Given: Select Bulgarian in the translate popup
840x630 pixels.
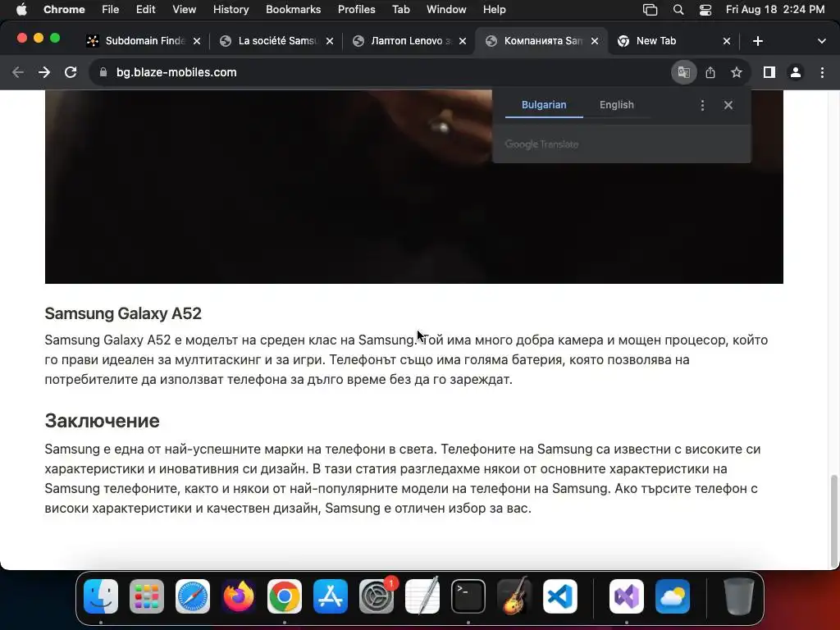Looking at the screenshot, I should [544, 105].
